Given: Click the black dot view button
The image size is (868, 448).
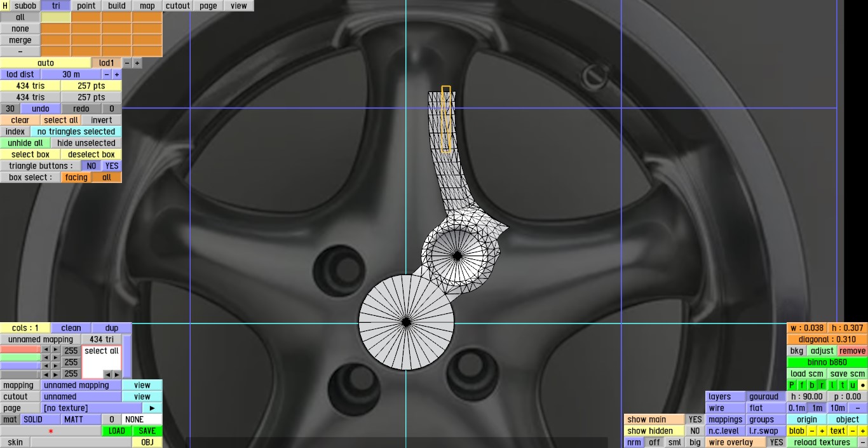Looking at the screenshot, I should tap(863, 385).
